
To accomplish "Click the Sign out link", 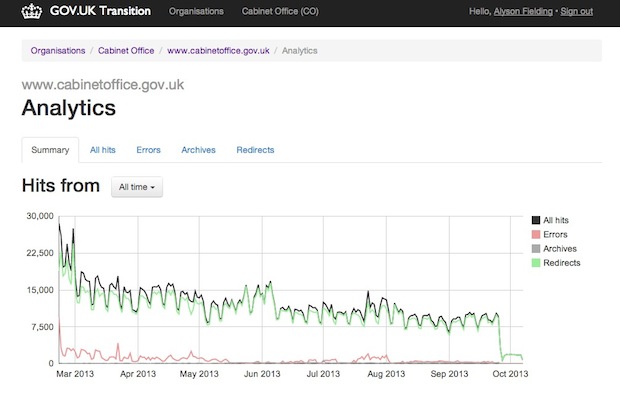I will (x=577, y=11).
